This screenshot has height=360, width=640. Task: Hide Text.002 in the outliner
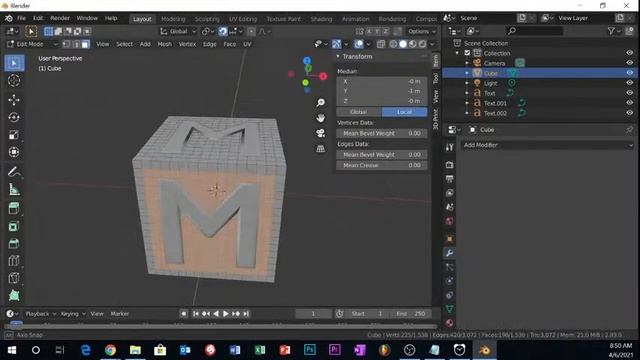(x=629, y=113)
